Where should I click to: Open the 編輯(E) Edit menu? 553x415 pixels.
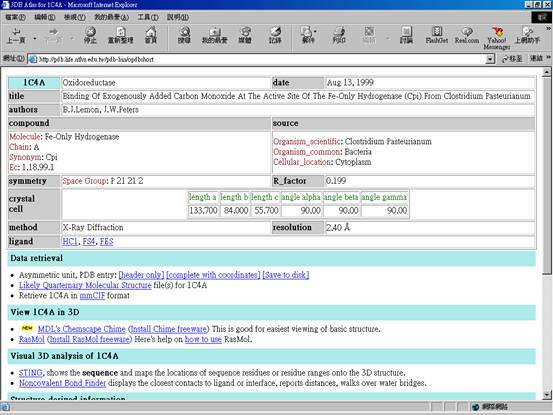tap(44, 17)
